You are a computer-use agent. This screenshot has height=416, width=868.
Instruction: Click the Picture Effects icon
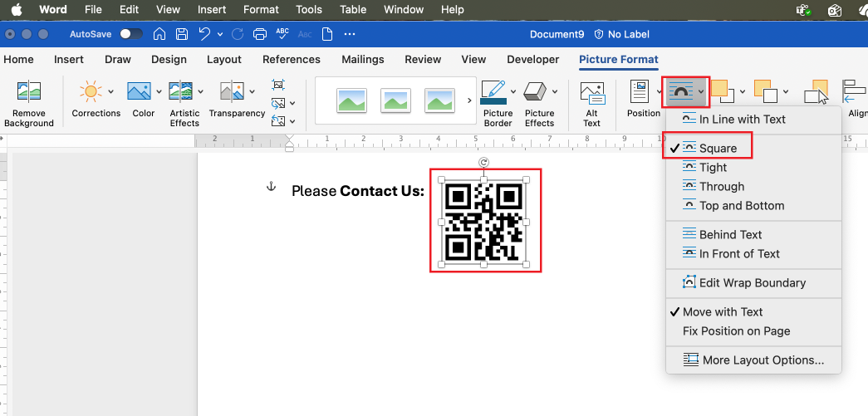tap(535, 91)
